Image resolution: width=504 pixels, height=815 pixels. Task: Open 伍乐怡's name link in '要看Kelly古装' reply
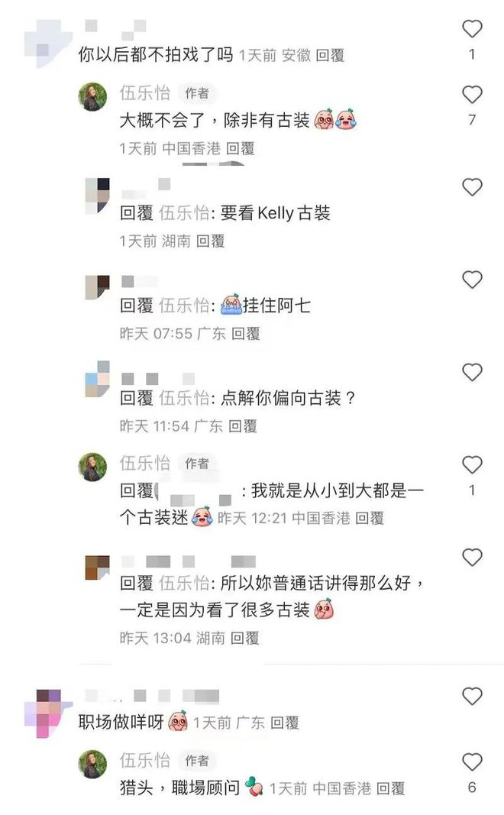184,212
